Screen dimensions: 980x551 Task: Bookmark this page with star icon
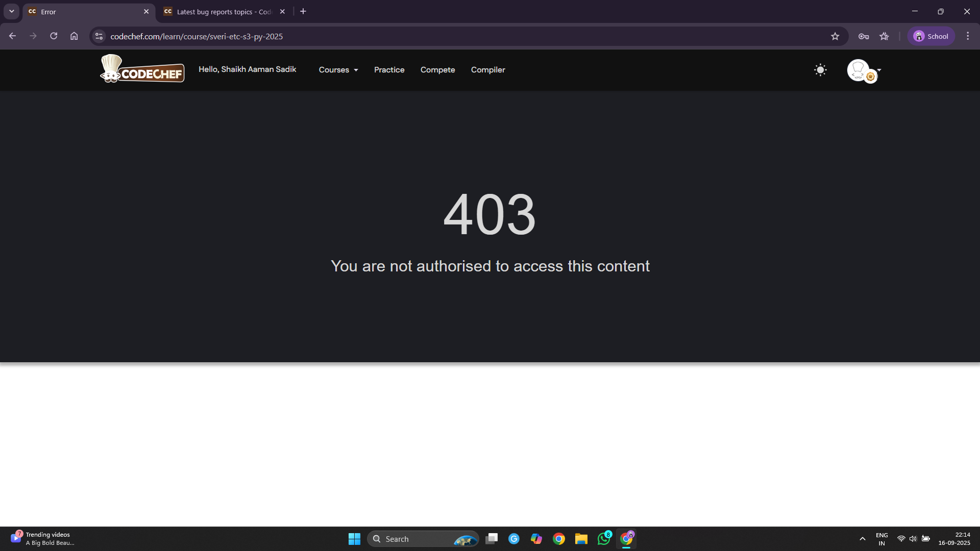835,36
